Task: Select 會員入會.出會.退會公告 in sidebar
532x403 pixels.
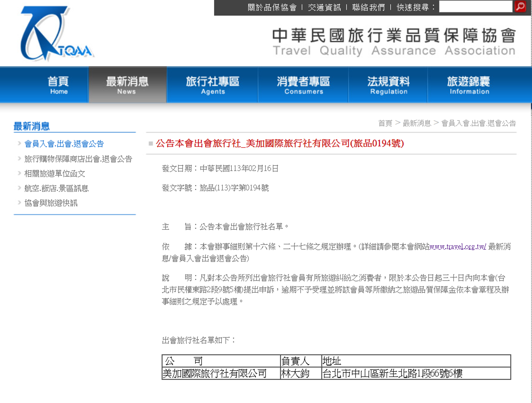Action: 64,144
